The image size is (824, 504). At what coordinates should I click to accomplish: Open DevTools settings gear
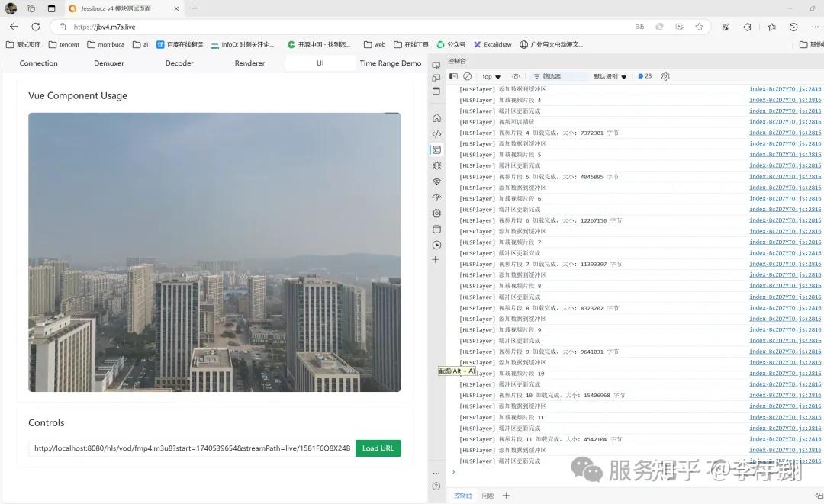point(665,76)
